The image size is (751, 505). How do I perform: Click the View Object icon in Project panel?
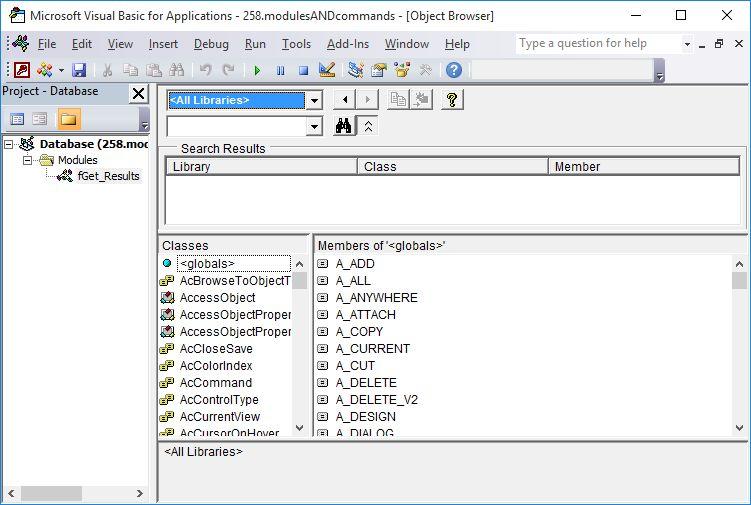pyautogui.click(x=40, y=119)
